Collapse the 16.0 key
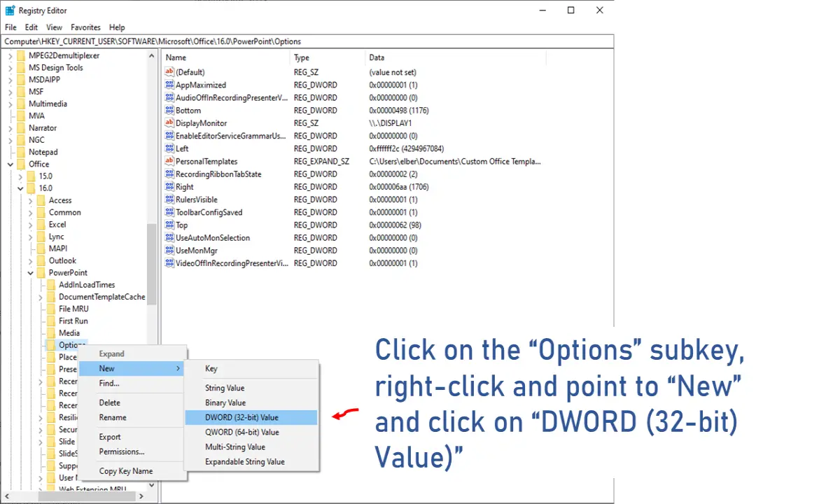This screenshot has height=504, width=840. click(20, 188)
